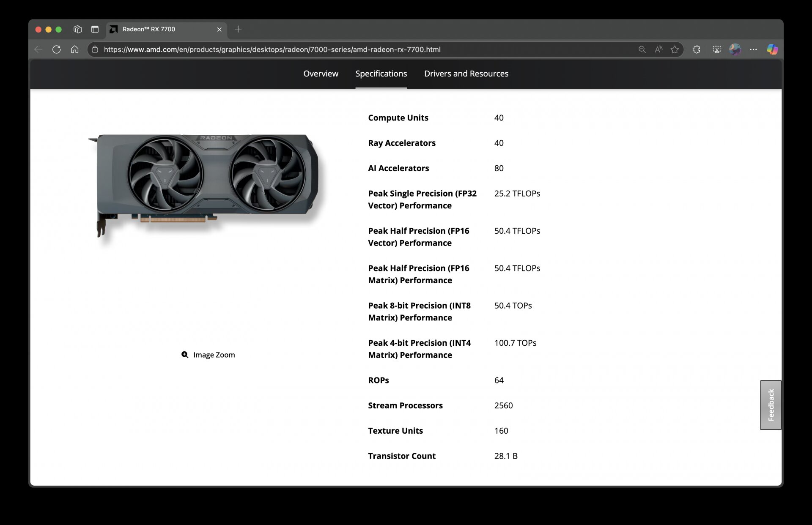Open vertical tabs panel icon
This screenshot has height=525, width=812.
[95, 29]
